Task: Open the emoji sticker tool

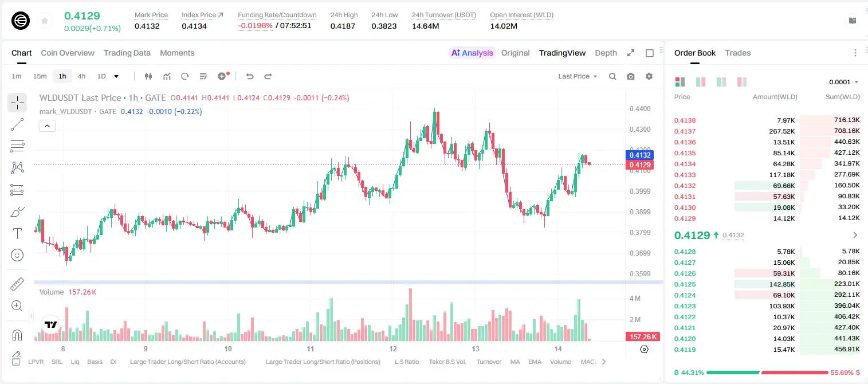Action: [17, 255]
